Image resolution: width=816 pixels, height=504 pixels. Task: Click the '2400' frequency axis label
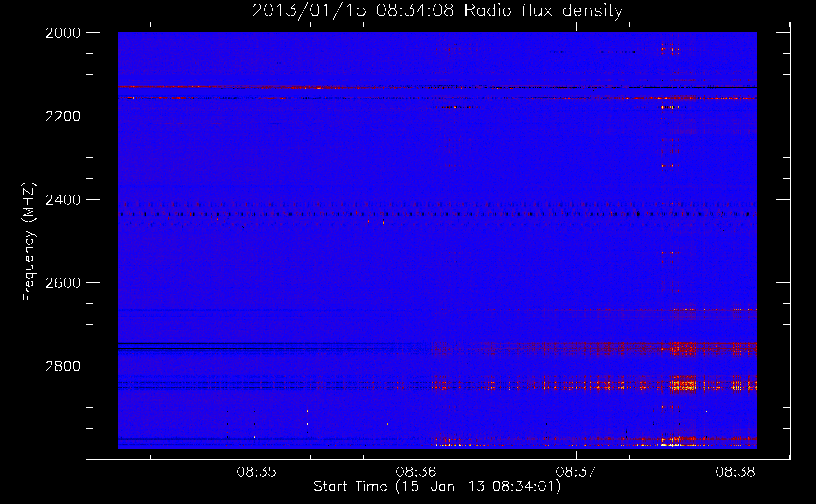click(63, 200)
